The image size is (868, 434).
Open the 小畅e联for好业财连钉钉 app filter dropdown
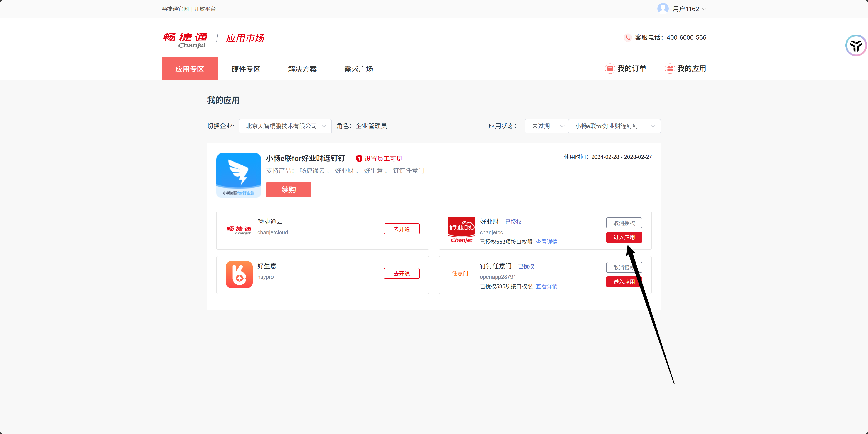(x=614, y=126)
